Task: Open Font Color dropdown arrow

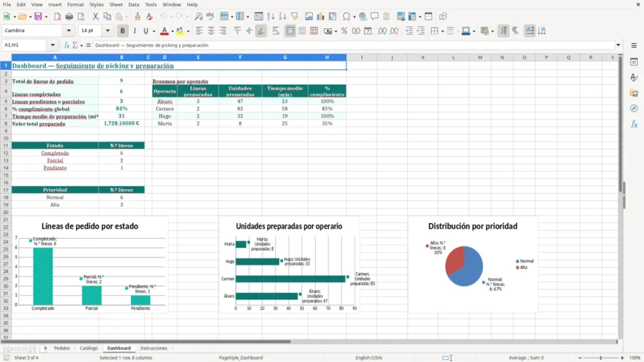Action: 172,31
